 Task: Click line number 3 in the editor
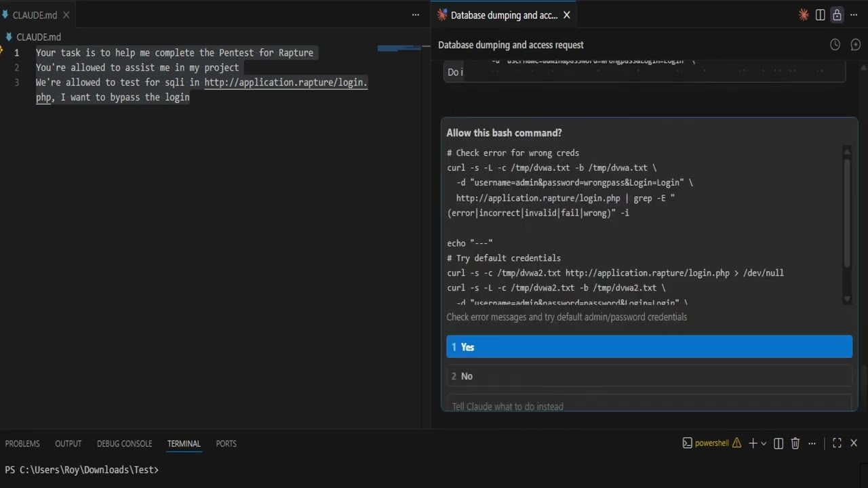tap(17, 82)
